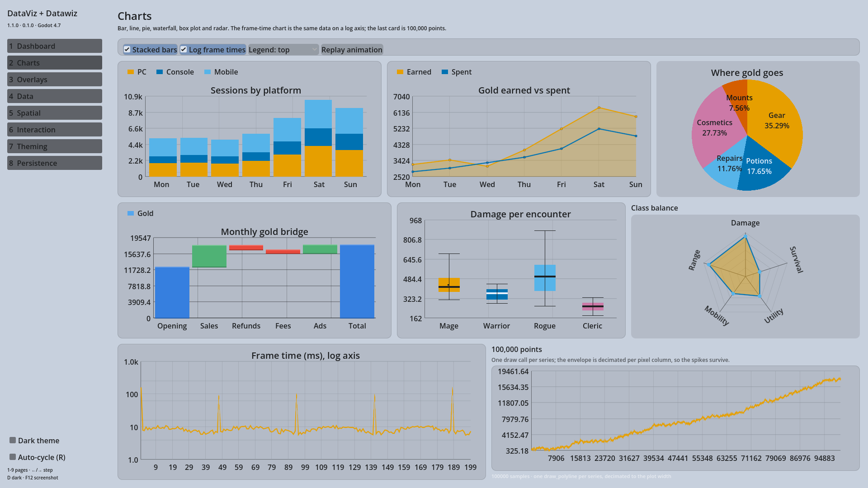Click the Console legend color swatch
Screen dimensions: 868x488
point(160,72)
